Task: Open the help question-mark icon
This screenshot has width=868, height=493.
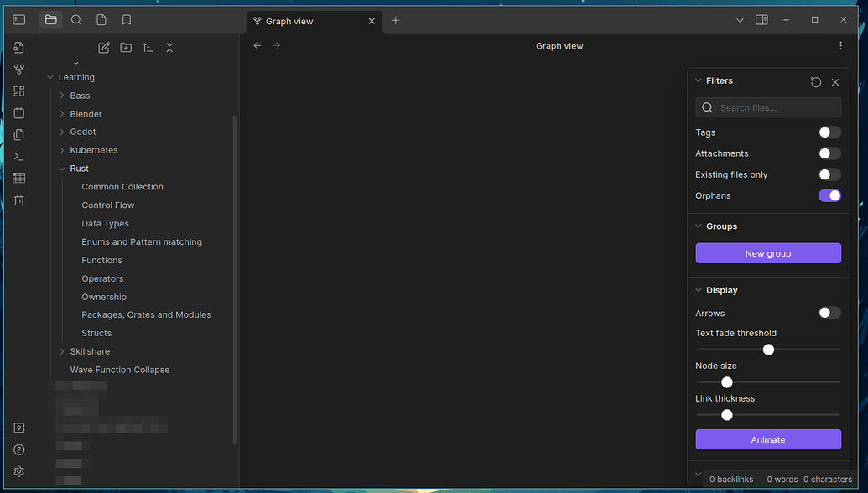Action: (18, 449)
